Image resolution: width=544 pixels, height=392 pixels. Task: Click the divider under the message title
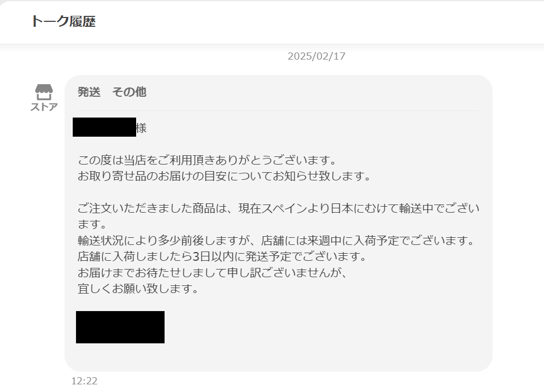pyautogui.click(x=278, y=110)
